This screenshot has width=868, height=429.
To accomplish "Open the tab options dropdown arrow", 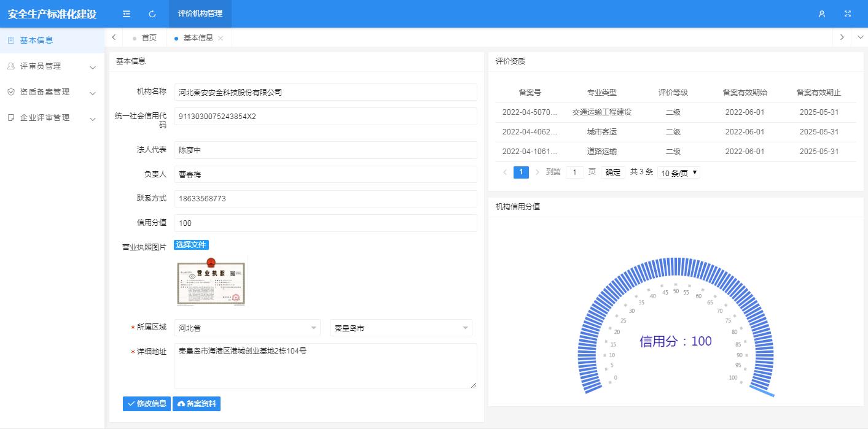I will pyautogui.click(x=860, y=37).
